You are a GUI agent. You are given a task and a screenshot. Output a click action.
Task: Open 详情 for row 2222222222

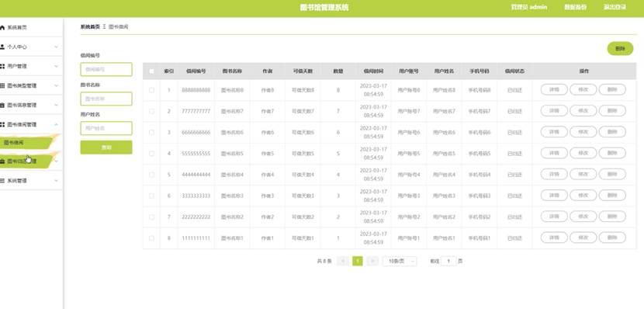coord(554,217)
